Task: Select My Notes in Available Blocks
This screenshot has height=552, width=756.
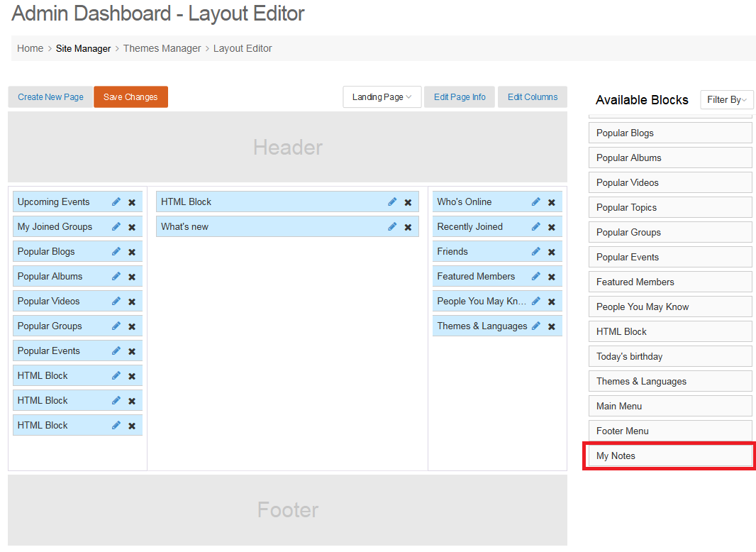Action: [x=669, y=456]
